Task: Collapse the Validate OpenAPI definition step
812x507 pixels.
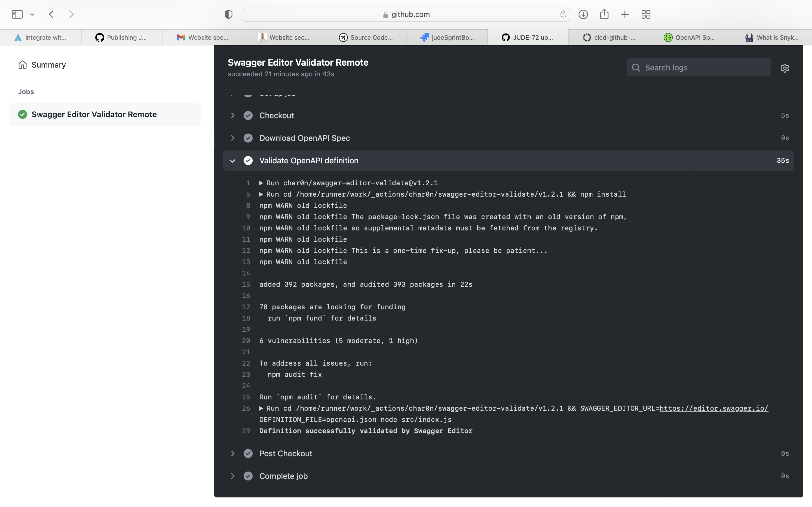Action: click(x=232, y=161)
